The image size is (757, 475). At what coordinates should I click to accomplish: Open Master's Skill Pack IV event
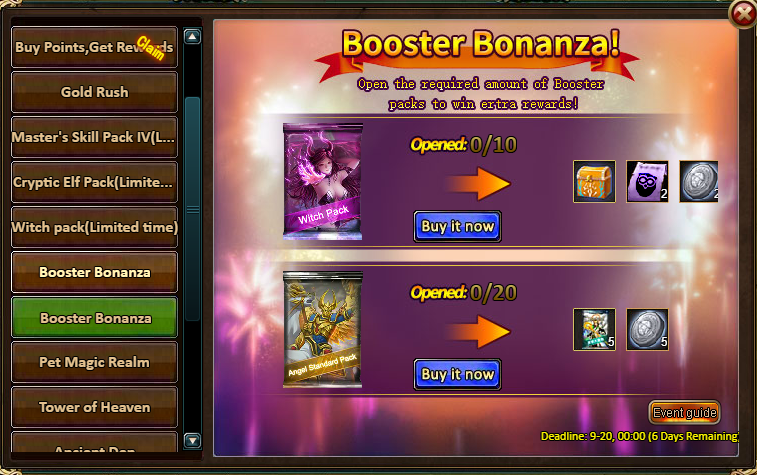(94, 137)
